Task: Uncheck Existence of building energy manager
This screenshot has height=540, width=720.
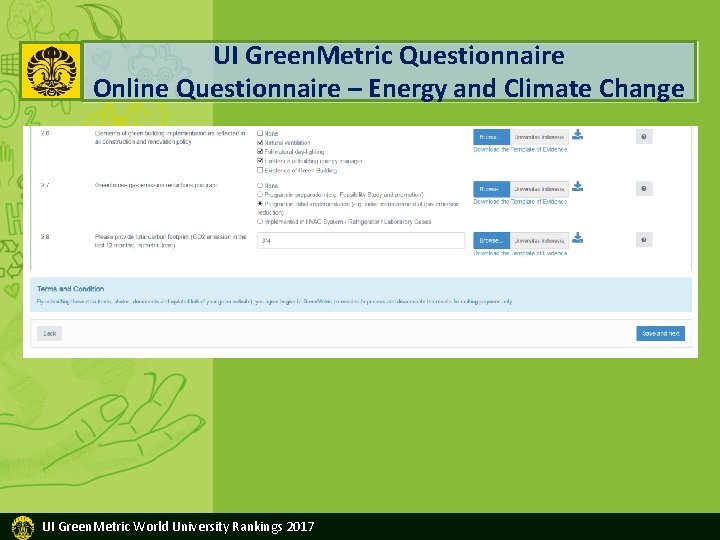Action: point(260,161)
